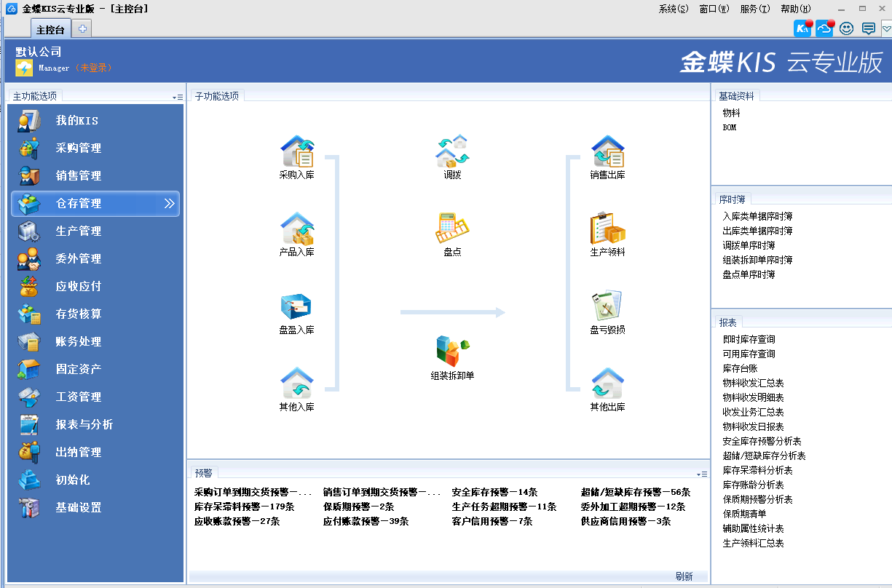Click the new tab plus button

pyautogui.click(x=82, y=29)
